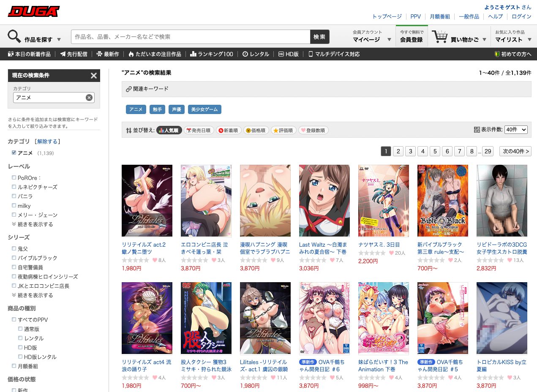Screen dimensions: 537x392
Task: Check the HD版レンタル checkbox
Action: point(20,357)
